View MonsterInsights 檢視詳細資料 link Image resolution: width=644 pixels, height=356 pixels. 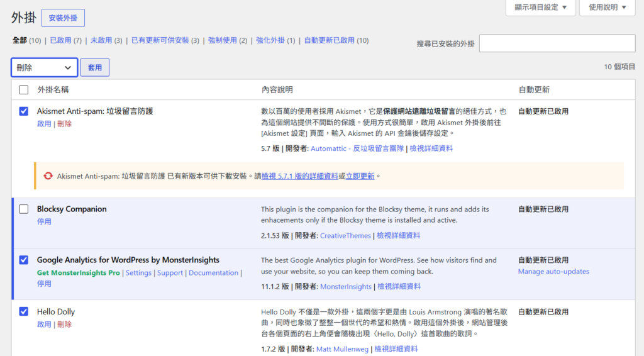399,287
